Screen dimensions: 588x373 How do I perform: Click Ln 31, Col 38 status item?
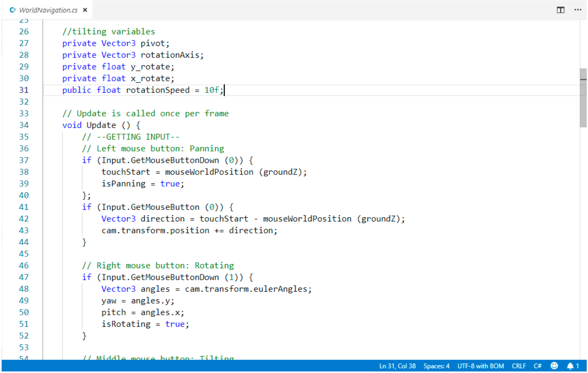pyautogui.click(x=397, y=366)
